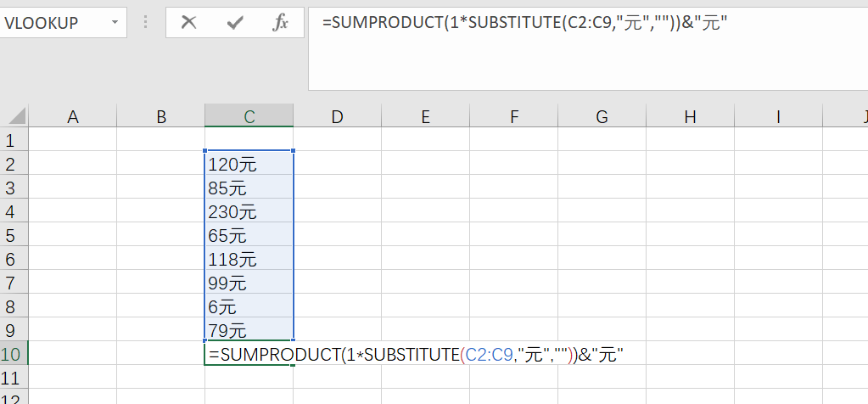Select row 6 header

pos(14,259)
